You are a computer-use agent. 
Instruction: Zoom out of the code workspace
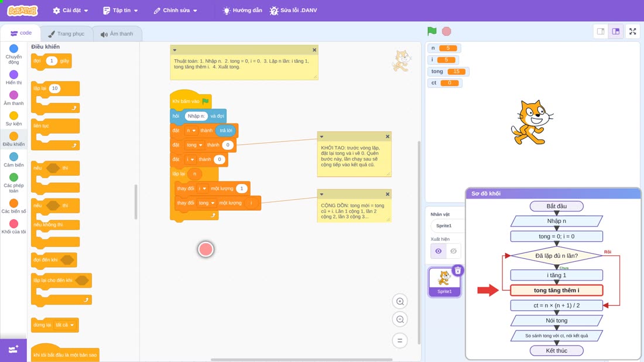tap(400, 320)
